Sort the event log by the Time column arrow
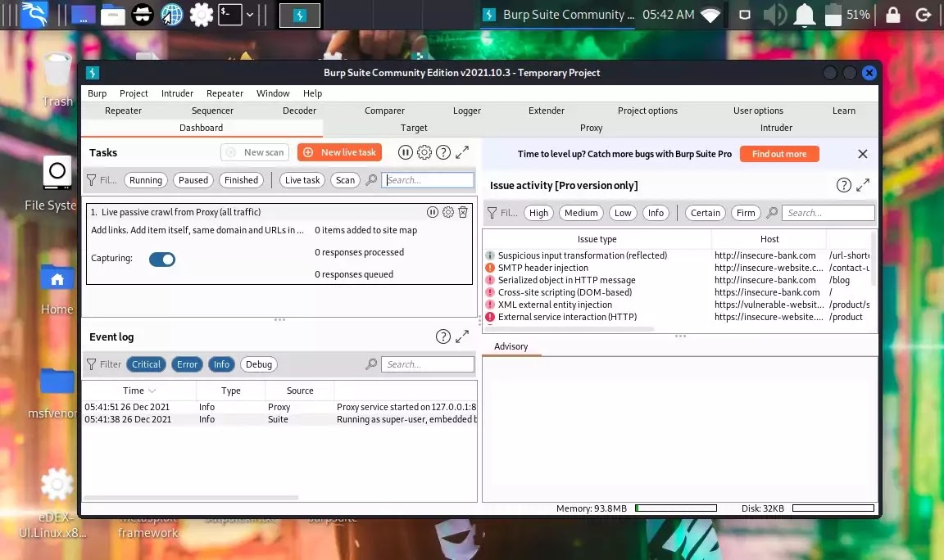 (x=152, y=391)
